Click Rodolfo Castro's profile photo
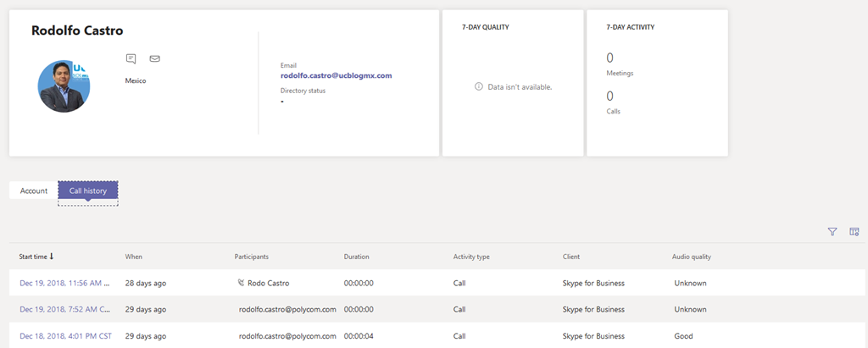The image size is (868, 348). click(64, 86)
